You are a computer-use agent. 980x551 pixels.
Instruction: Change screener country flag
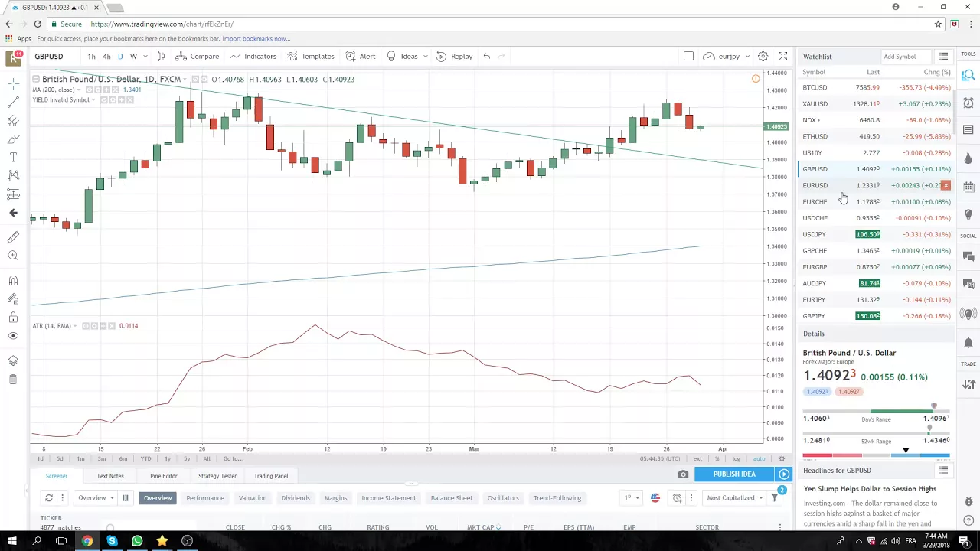point(655,498)
